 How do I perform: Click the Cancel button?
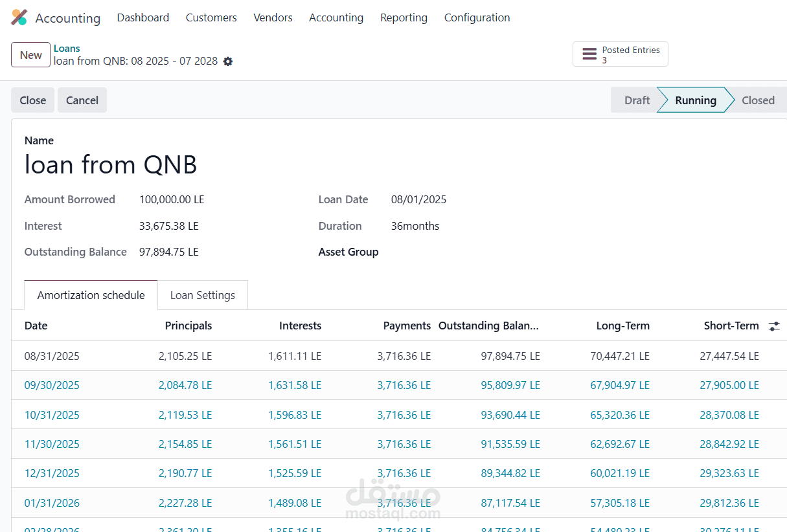[x=82, y=100]
